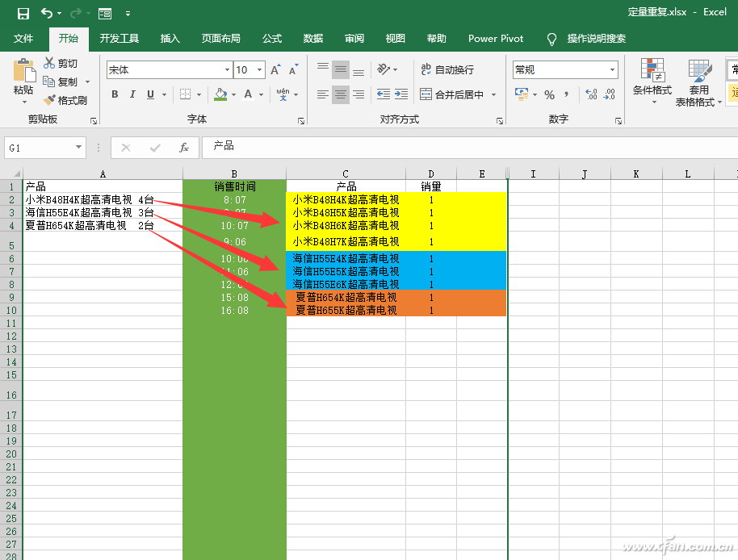The image size is (738, 560).
Task: Click the Undo arrow icon
Action: click(47, 13)
